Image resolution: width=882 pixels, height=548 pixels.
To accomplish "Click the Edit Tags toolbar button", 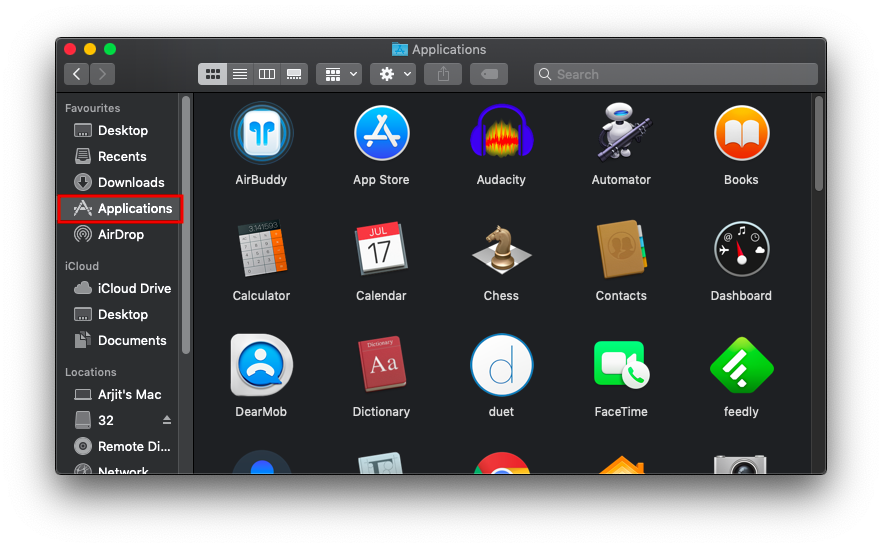I will [489, 74].
